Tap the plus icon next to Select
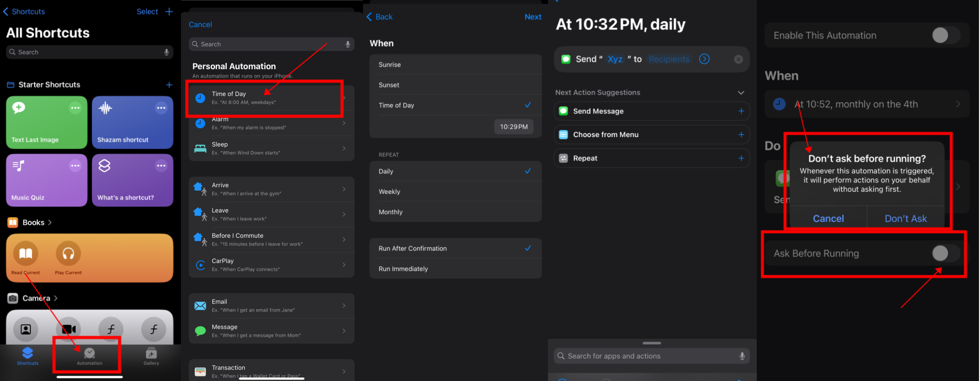The image size is (980, 381). point(169,11)
